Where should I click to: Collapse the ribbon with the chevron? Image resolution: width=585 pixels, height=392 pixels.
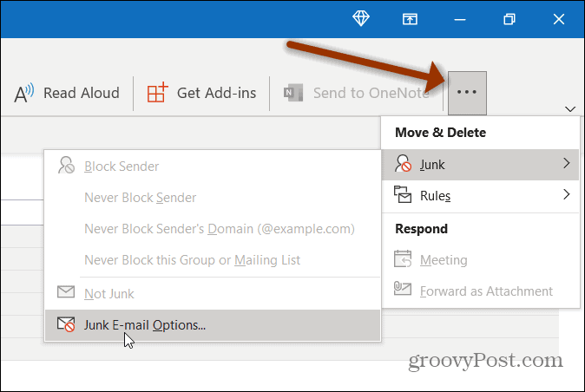[x=569, y=109]
